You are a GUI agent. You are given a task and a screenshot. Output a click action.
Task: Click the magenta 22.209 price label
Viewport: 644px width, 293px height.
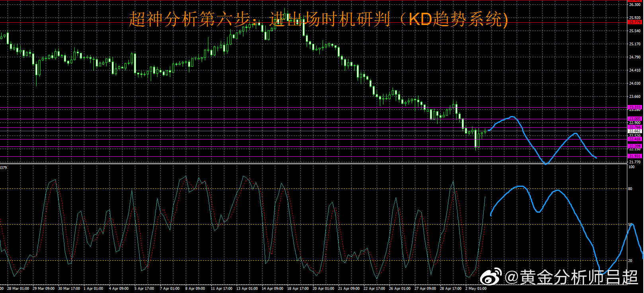point(634,146)
